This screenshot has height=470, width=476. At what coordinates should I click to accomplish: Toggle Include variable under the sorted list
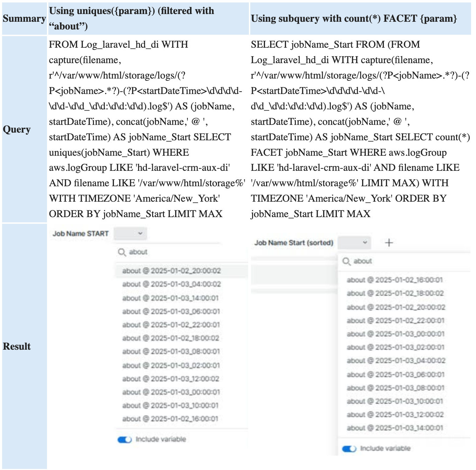(x=349, y=449)
